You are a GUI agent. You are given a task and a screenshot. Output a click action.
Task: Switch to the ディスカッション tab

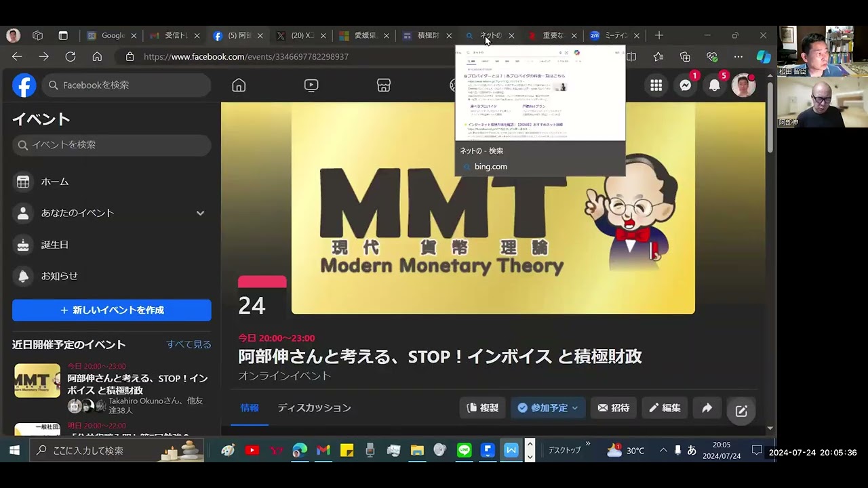pos(314,408)
